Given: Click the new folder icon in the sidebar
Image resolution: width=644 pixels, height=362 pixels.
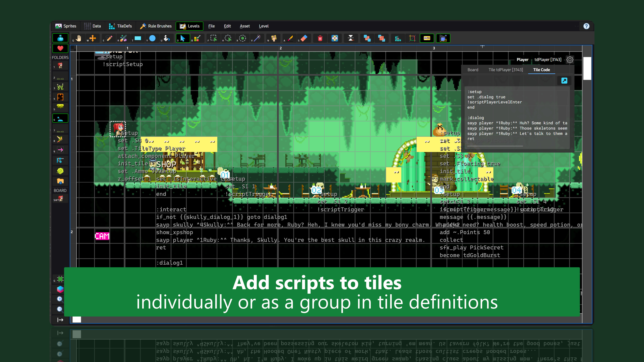Looking at the screenshot, I should tap(61, 181).
